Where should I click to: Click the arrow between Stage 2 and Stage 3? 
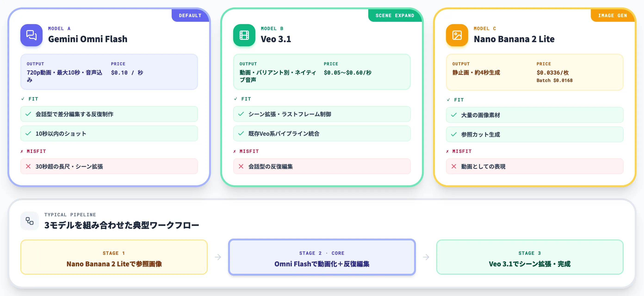click(426, 257)
